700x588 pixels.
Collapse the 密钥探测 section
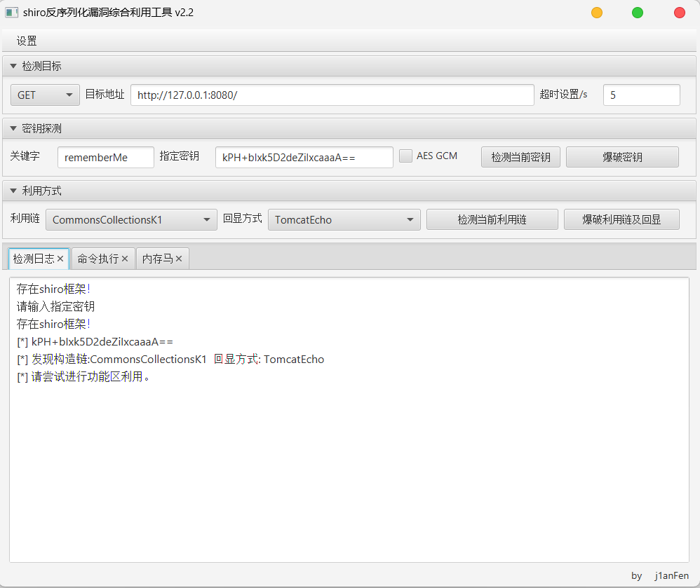pyautogui.click(x=13, y=128)
